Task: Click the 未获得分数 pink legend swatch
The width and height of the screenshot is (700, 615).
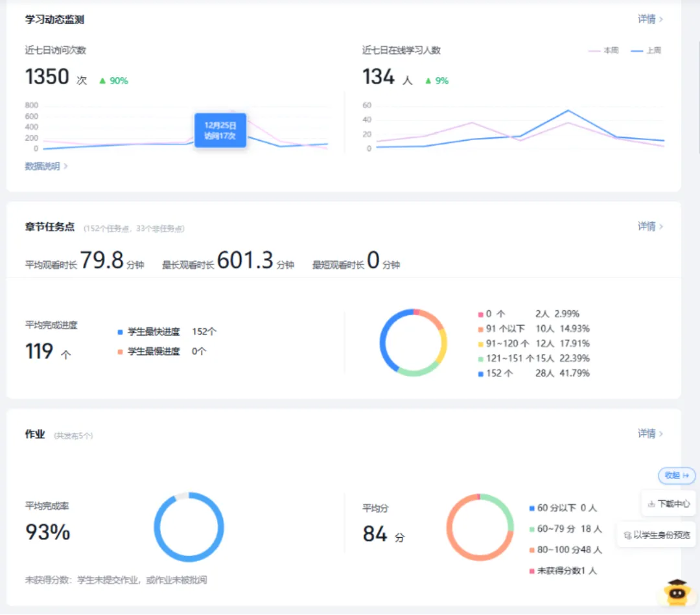Action: [x=531, y=572]
